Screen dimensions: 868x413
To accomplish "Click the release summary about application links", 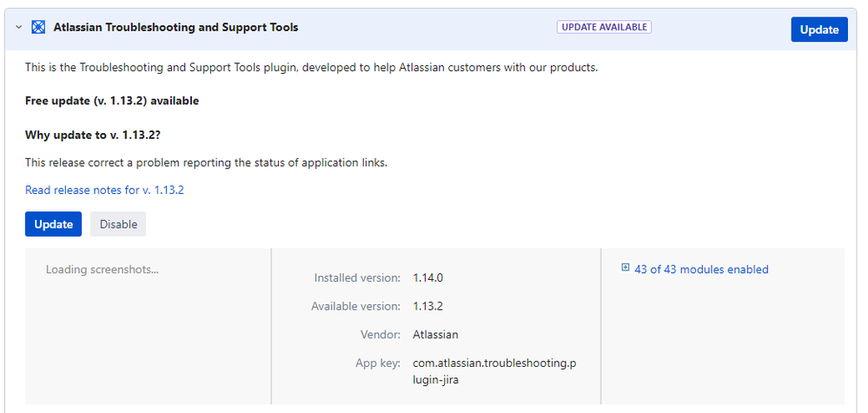I will click(x=206, y=163).
